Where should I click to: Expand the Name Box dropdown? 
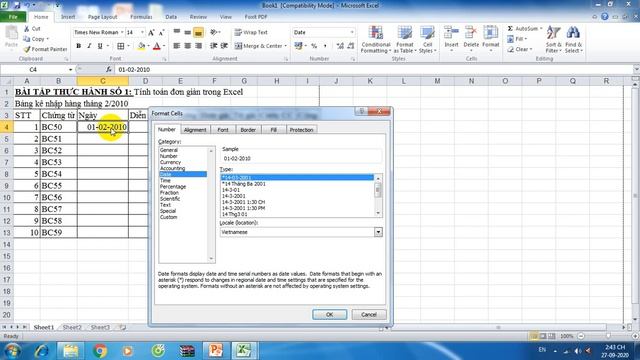tap(70, 70)
